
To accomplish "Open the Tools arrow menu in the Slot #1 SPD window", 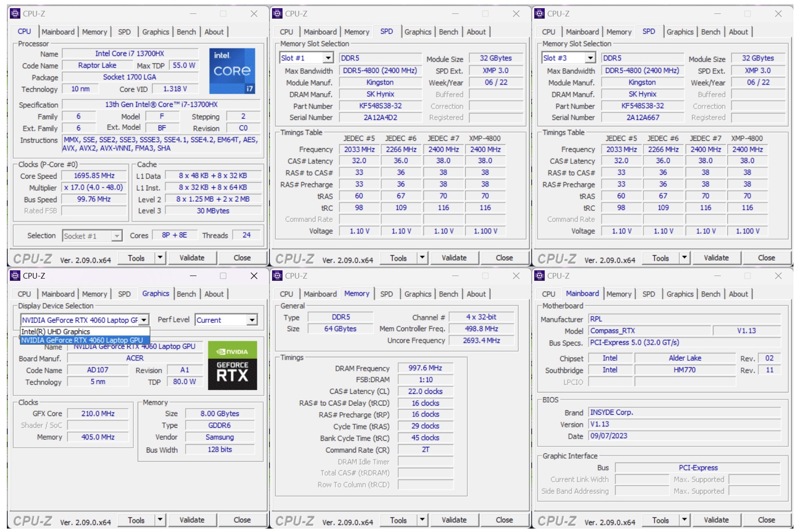I will pyautogui.click(x=422, y=258).
